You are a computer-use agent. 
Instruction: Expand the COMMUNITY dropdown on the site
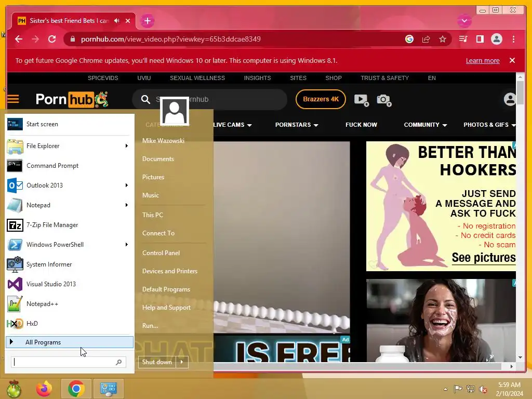tap(425, 125)
